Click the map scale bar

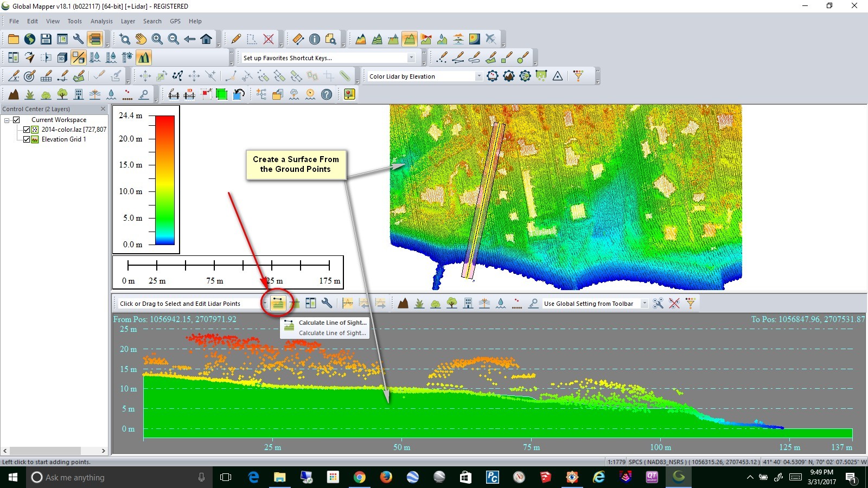228,272
